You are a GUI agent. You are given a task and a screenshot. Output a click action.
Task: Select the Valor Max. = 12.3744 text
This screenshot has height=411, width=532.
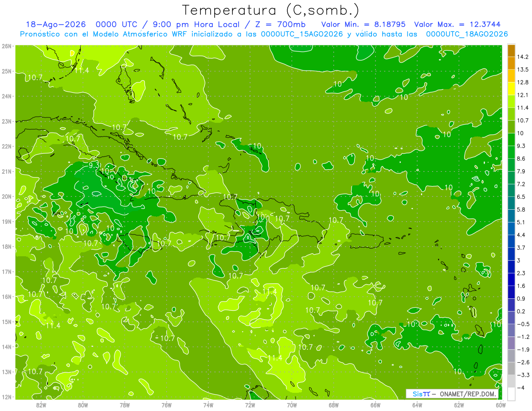click(x=457, y=24)
